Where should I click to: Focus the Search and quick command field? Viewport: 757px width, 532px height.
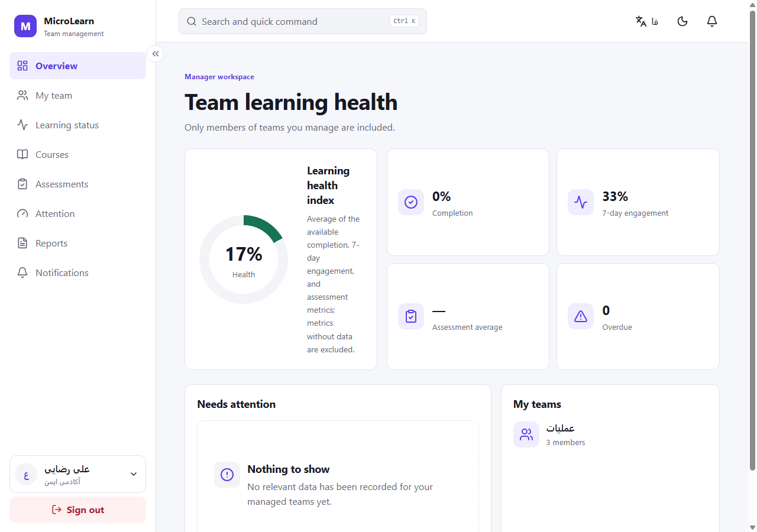tap(303, 21)
